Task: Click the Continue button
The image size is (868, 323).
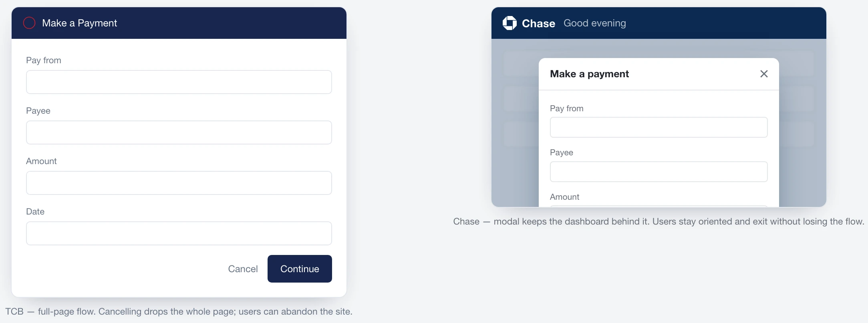Action: click(300, 269)
